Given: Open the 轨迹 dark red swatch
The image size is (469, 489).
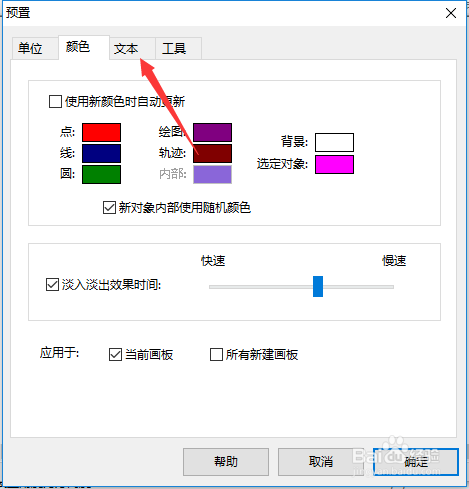Looking at the screenshot, I should [x=212, y=153].
